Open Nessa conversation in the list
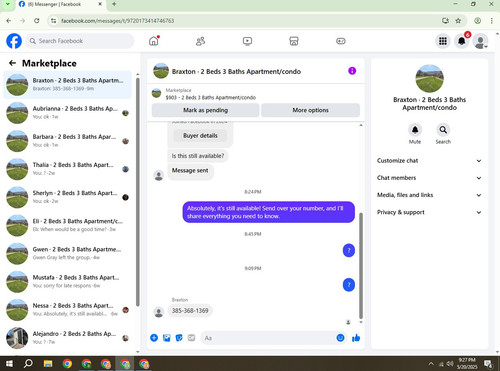 68,310
